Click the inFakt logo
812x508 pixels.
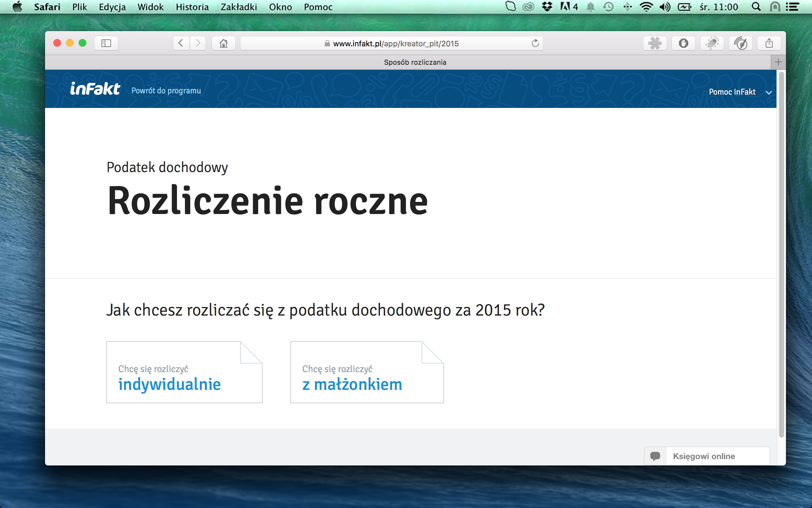pyautogui.click(x=95, y=89)
